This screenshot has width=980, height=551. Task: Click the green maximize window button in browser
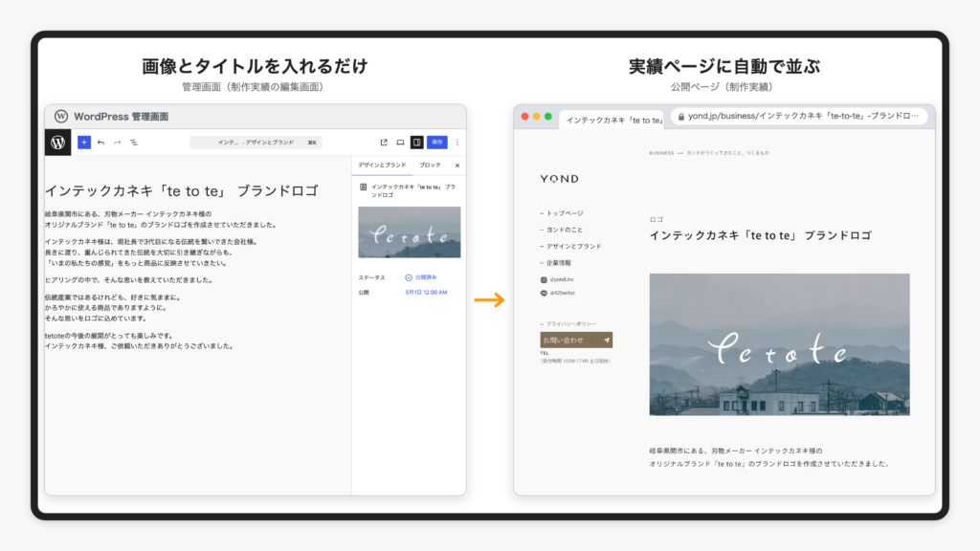(548, 116)
